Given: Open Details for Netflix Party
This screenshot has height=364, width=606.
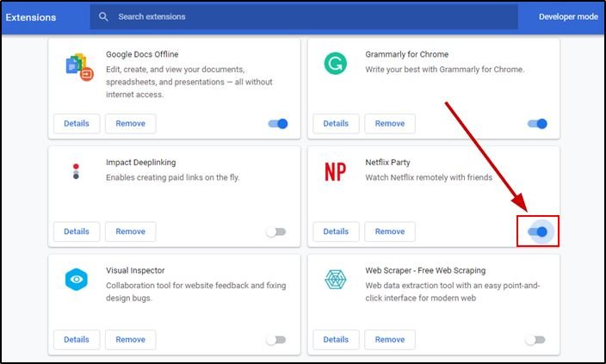Looking at the screenshot, I should 336,231.
